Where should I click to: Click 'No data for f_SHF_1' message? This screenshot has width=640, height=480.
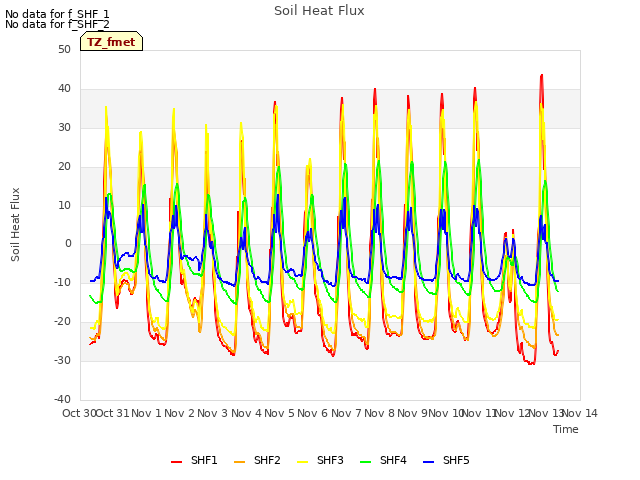(x=57, y=14)
